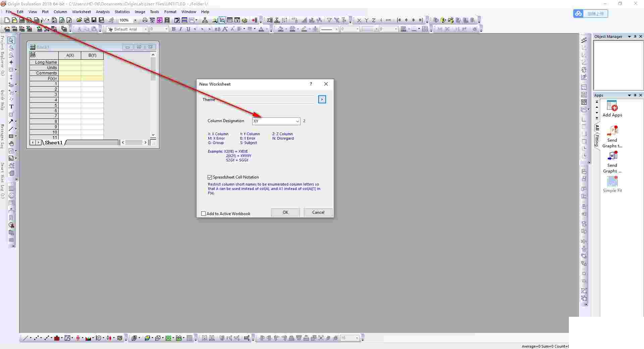This screenshot has height=349, width=644.
Task: Open the Plot menu
Action: click(45, 12)
